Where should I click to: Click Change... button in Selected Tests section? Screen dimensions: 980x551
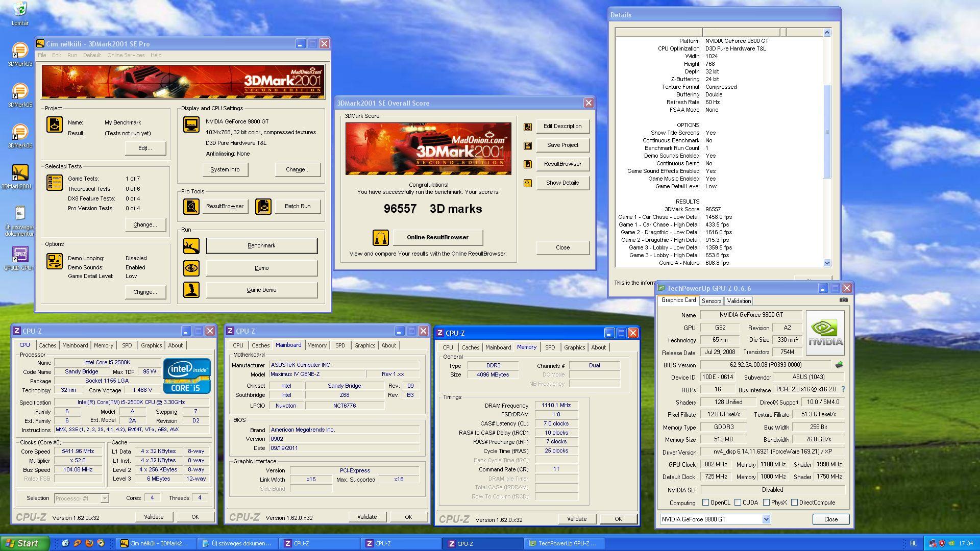(145, 225)
